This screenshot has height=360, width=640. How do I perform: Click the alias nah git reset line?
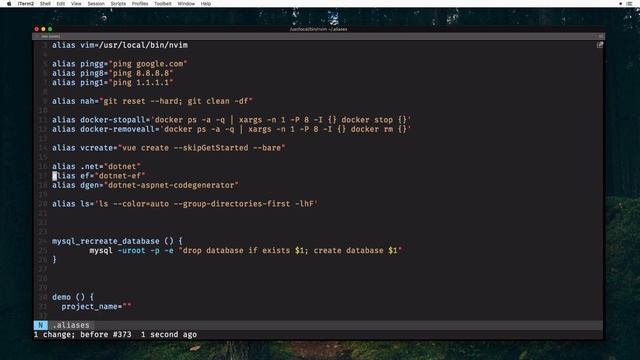click(x=152, y=101)
